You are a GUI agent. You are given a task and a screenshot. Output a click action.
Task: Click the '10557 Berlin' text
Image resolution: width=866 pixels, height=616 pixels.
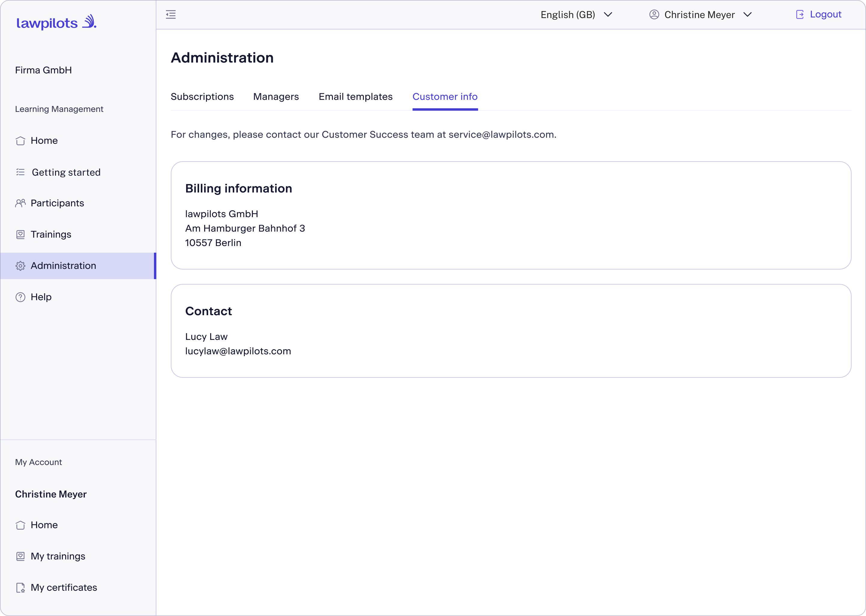[213, 243]
